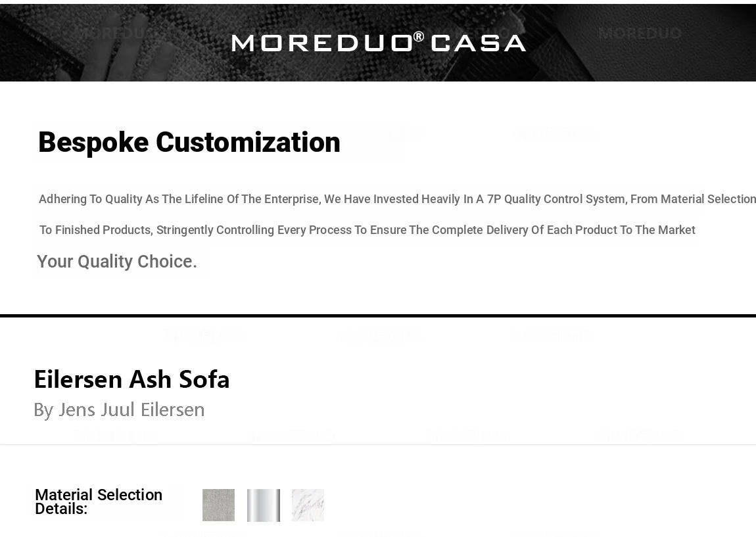Click the faint MOREDUO watermark at header right

[x=640, y=33]
